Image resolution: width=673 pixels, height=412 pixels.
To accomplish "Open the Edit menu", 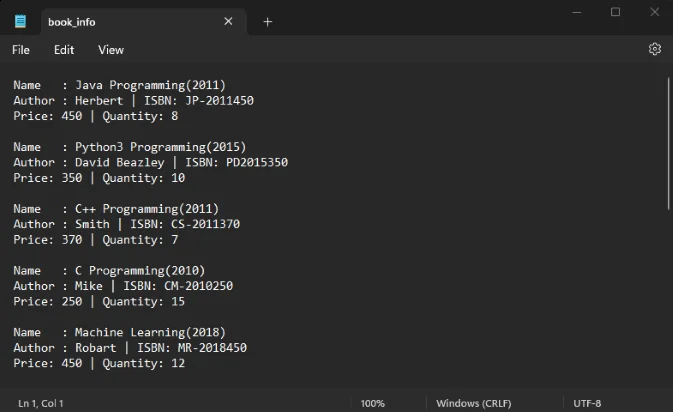I will pos(64,50).
